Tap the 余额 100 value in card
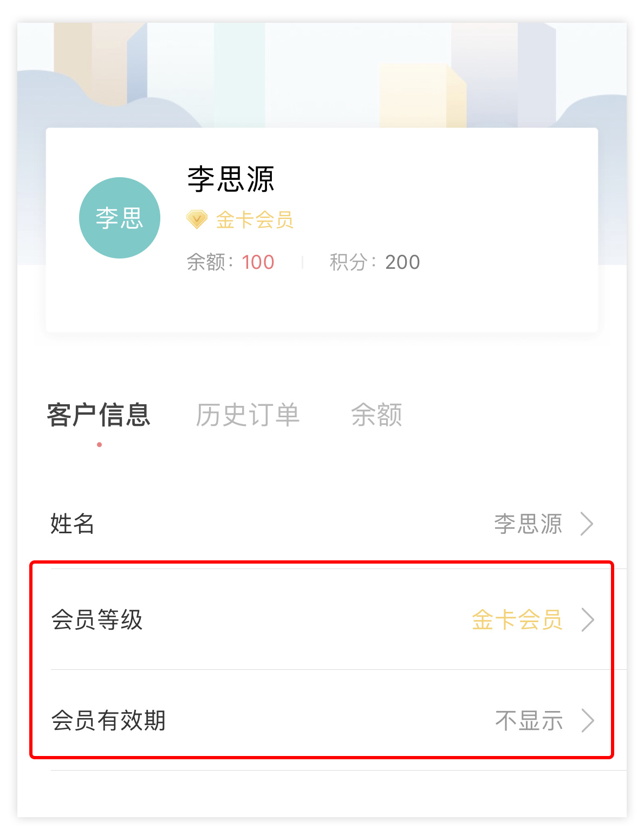The image size is (644, 840). click(x=258, y=262)
